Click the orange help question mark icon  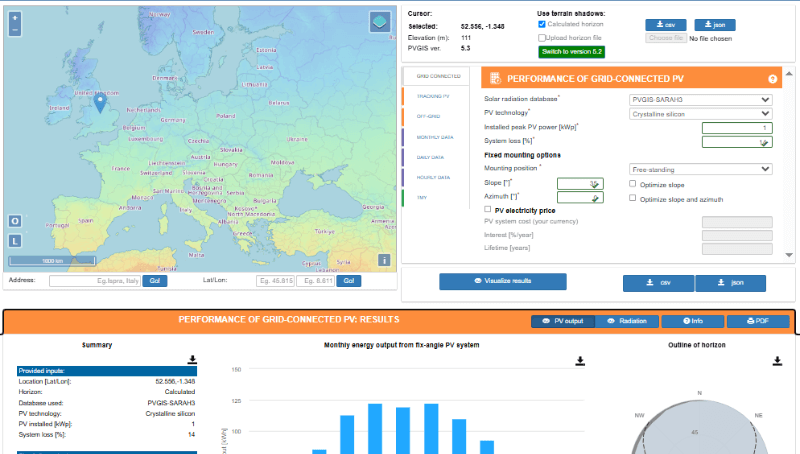[772, 78]
